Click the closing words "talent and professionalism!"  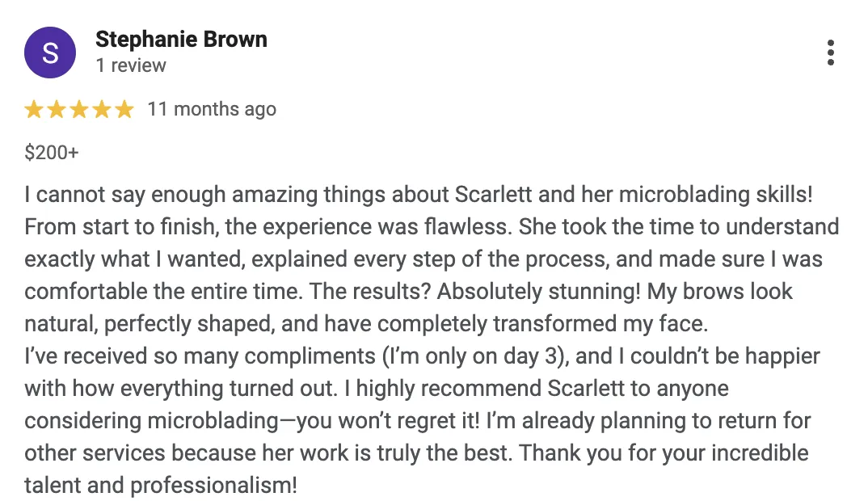pyautogui.click(x=161, y=486)
